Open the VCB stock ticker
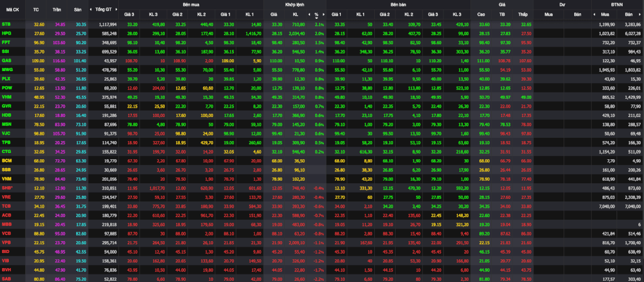Image resolution: width=644 pixels, height=282 pixels. 6,233
